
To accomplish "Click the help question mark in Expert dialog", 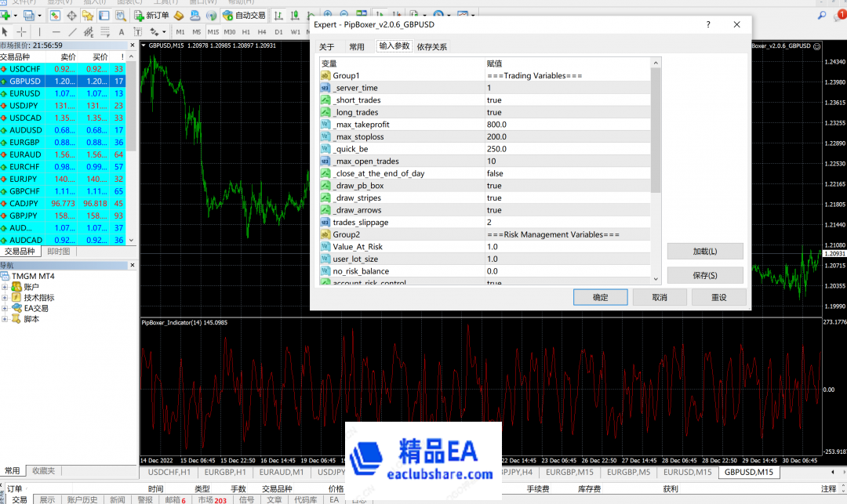I will pyautogui.click(x=708, y=25).
